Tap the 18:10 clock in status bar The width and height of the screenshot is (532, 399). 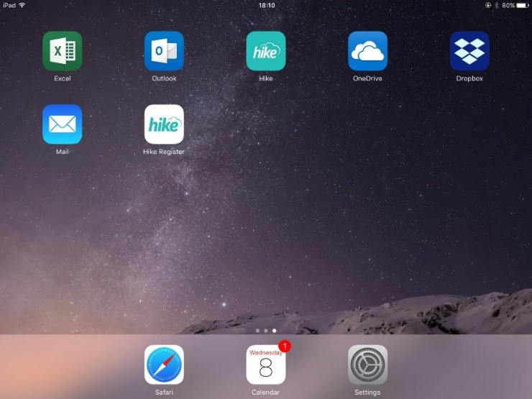[x=267, y=5]
